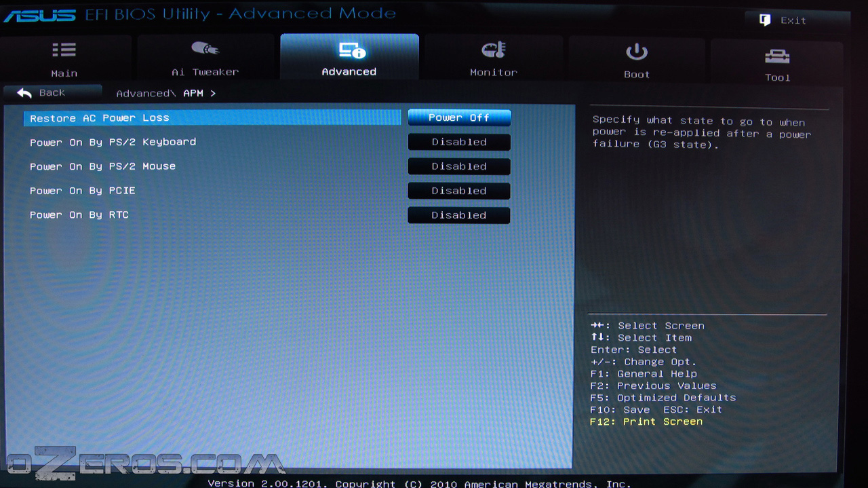Image resolution: width=868 pixels, height=488 pixels.
Task: Click the Select Screen arrows hint
Action: pos(648,326)
